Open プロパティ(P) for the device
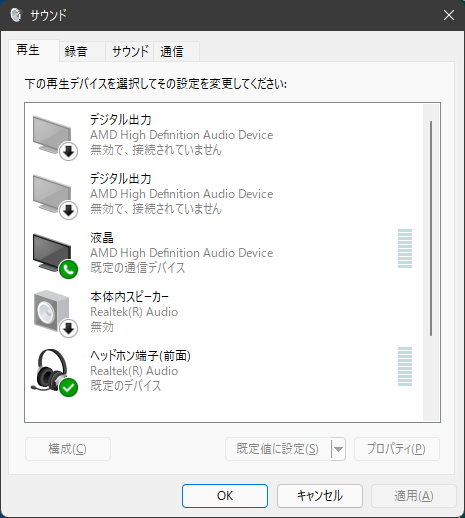This screenshot has height=518, width=465. (397, 449)
